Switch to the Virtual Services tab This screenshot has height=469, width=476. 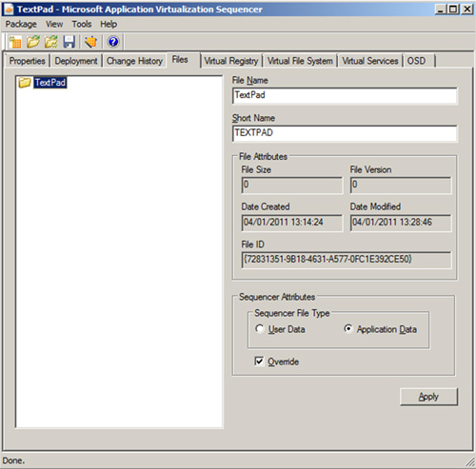coord(370,61)
